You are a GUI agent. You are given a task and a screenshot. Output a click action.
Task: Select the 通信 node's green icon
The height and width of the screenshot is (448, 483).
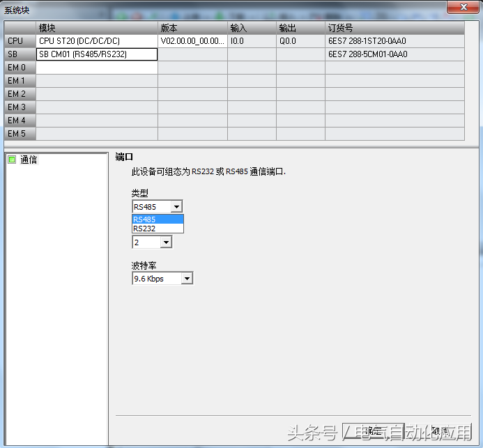click(x=12, y=160)
